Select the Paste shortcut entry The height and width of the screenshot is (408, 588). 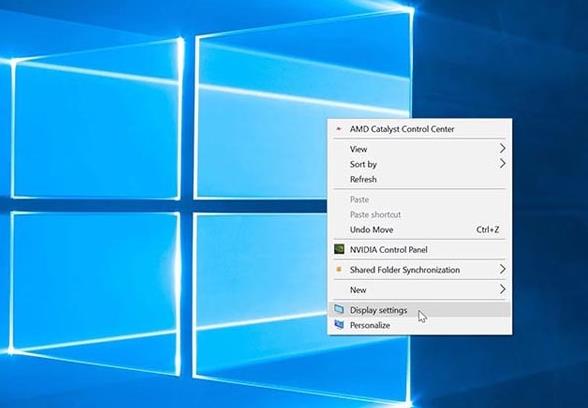[x=420, y=214]
